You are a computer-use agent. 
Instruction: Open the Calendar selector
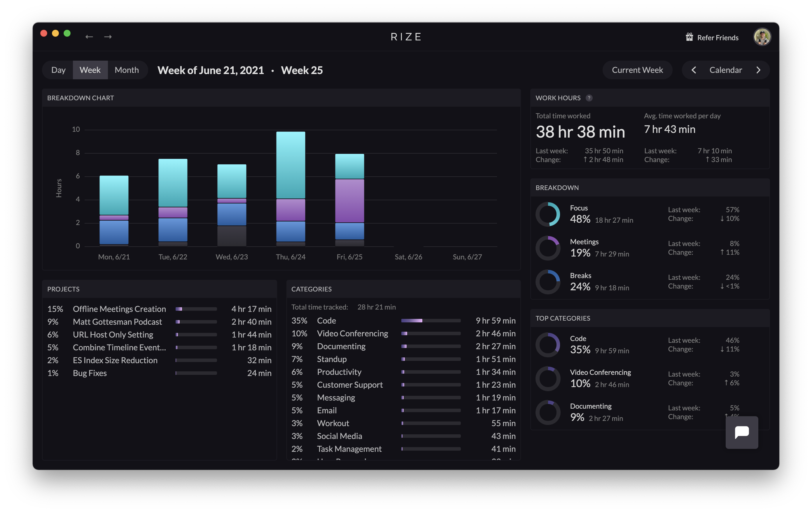coord(726,70)
